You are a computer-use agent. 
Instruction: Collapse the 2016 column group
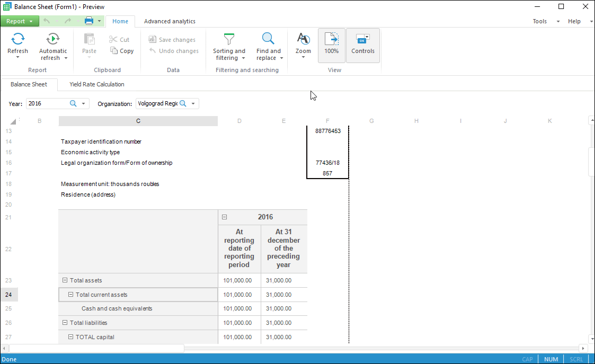coord(225,217)
